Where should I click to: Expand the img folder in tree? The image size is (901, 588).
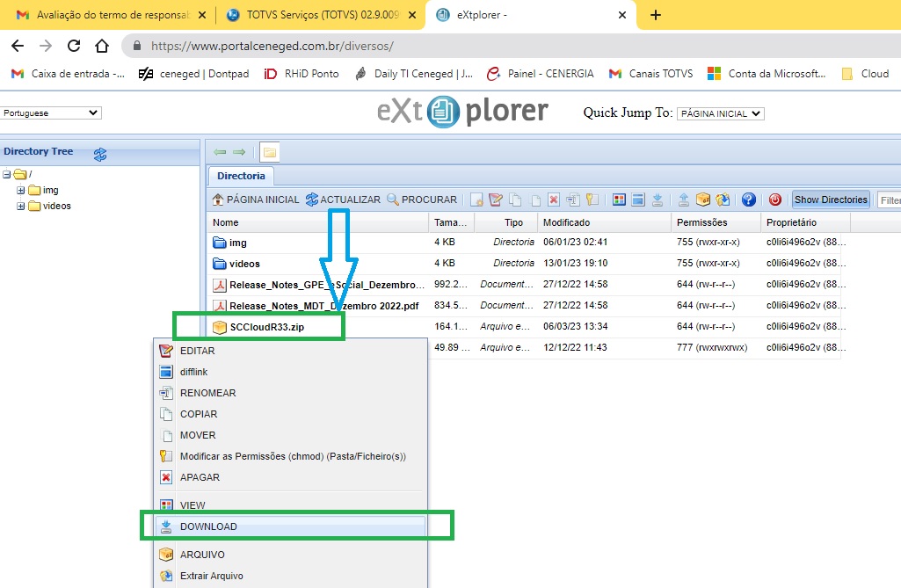point(21,190)
